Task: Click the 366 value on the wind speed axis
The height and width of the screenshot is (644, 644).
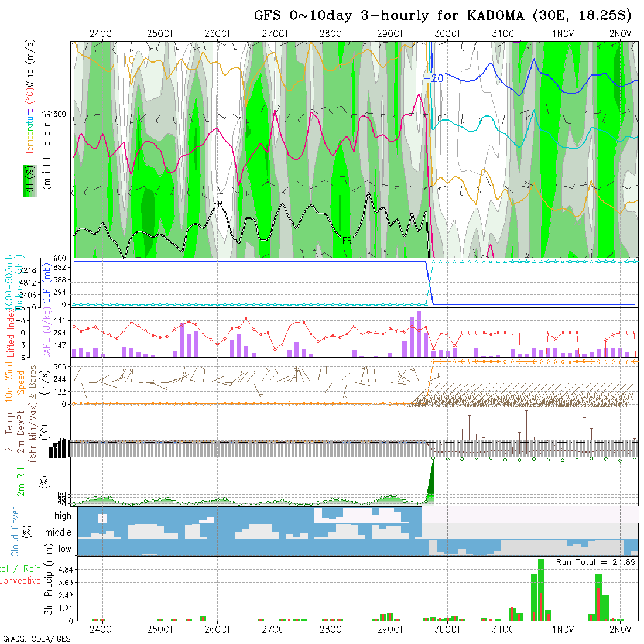Action: point(60,366)
